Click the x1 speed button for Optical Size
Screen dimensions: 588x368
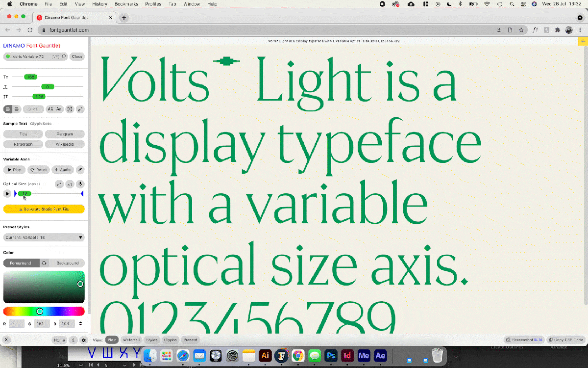point(70,184)
